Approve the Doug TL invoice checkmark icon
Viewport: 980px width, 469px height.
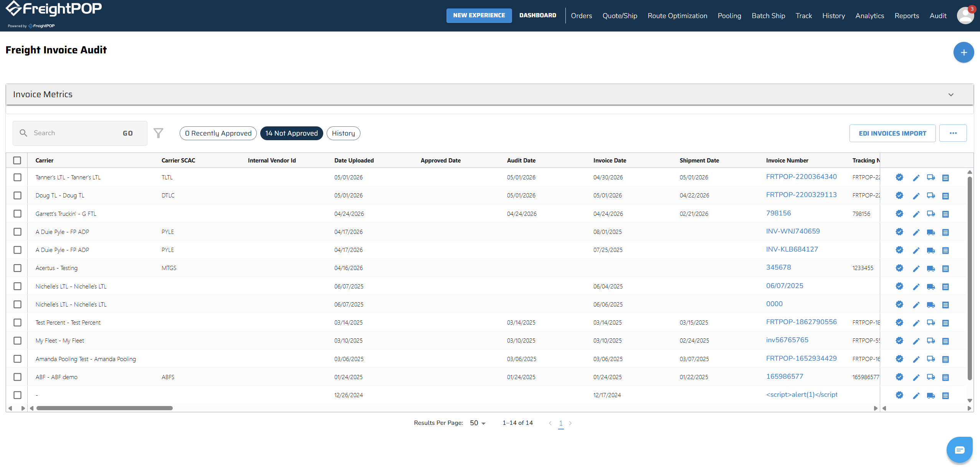click(899, 196)
